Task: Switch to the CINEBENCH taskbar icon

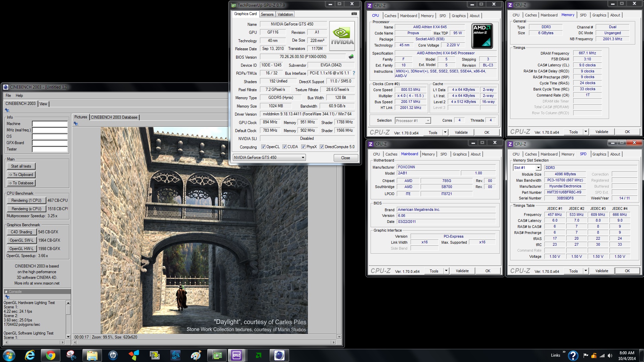Action: coord(279,355)
